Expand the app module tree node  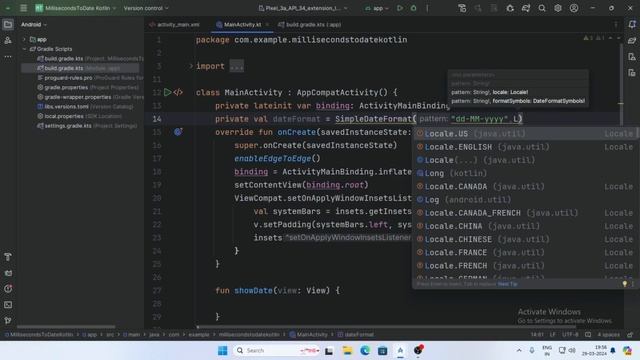tap(24, 40)
